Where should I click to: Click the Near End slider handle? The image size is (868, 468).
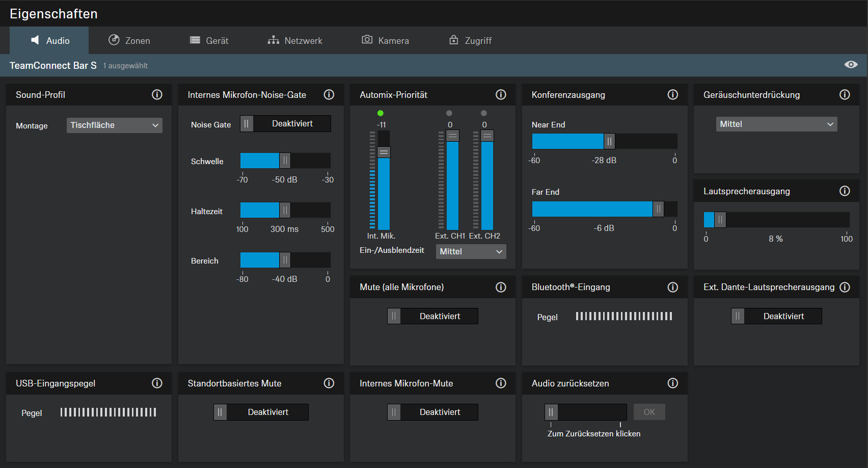point(609,141)
